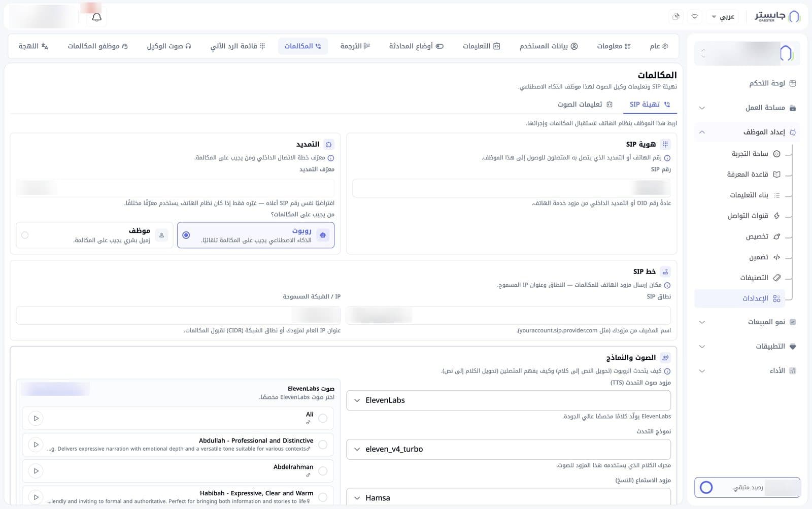
Task: Open the صوت الوكيل top tab
Action: [169, 46]
